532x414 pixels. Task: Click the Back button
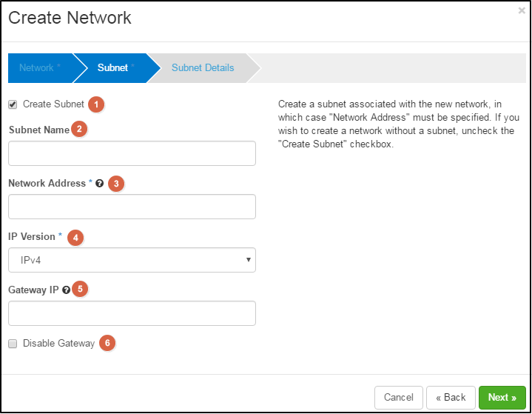point(451,398)
